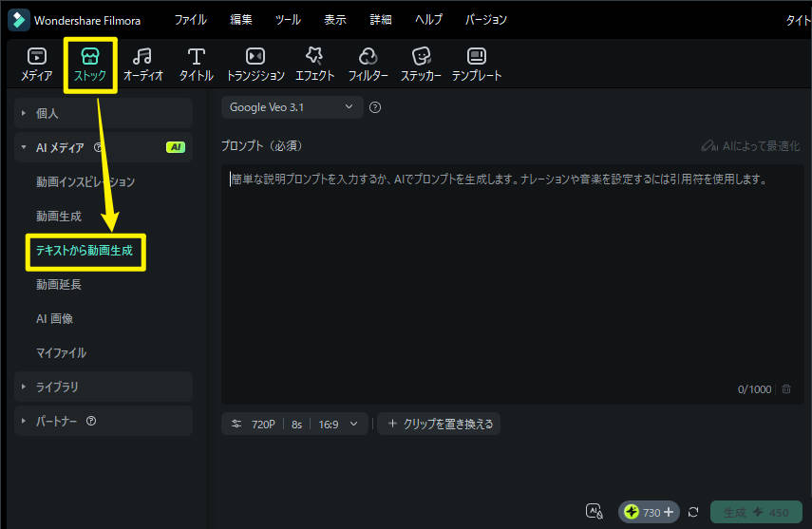Click the Wondershare Filmora logo icon

click(x=19, y=20)
